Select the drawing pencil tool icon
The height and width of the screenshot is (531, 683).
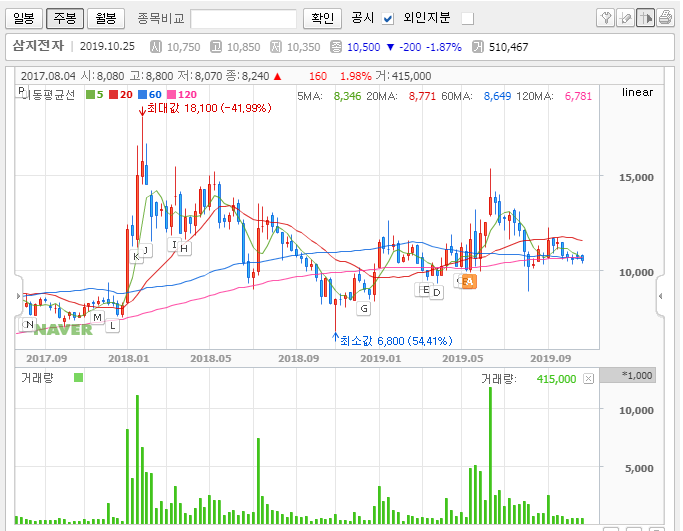pos(626,18)
